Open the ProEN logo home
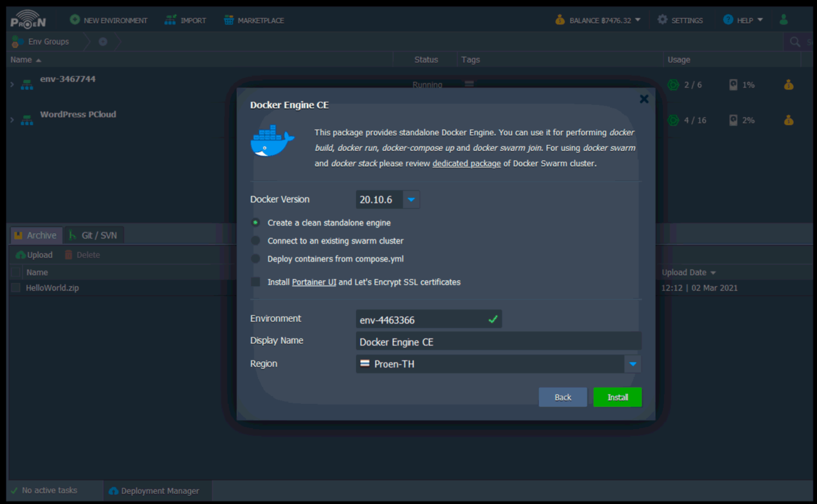817x504 pixels. 28,20
